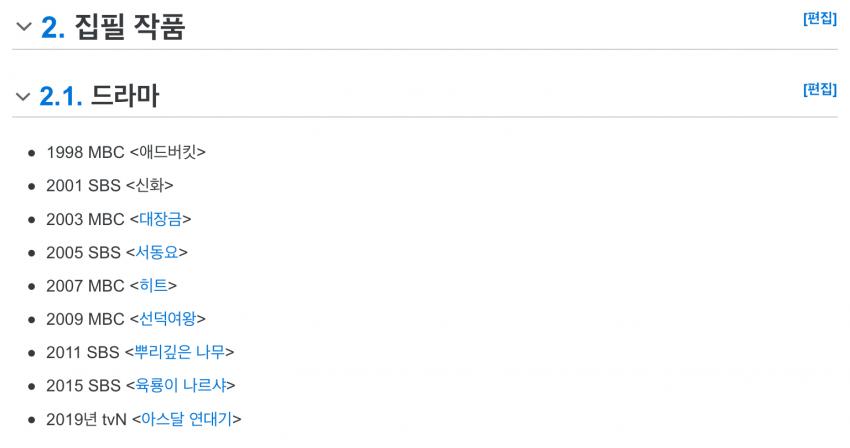850x448 pixels.
Task: Jump via the '2.1.' section number link
Action: [x=60, y=97]
